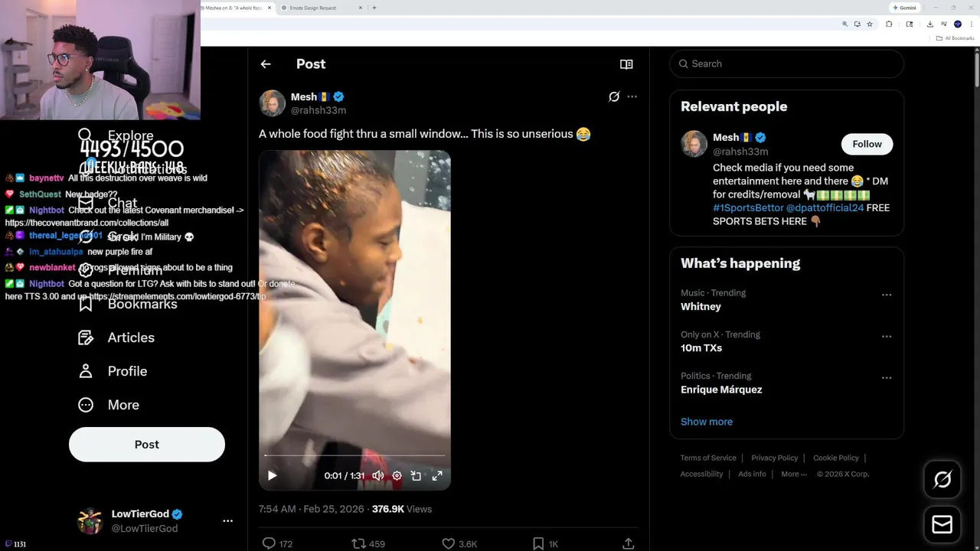Open All Bookmarks folder
Screen dimensions: 980x551
click(x=955, y=38)
